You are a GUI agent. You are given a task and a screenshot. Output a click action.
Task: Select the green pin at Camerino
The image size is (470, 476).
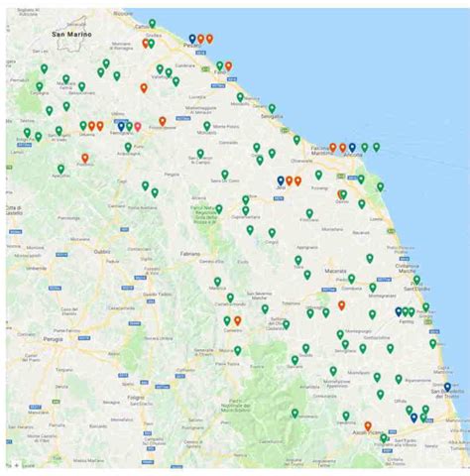[227, 320]
